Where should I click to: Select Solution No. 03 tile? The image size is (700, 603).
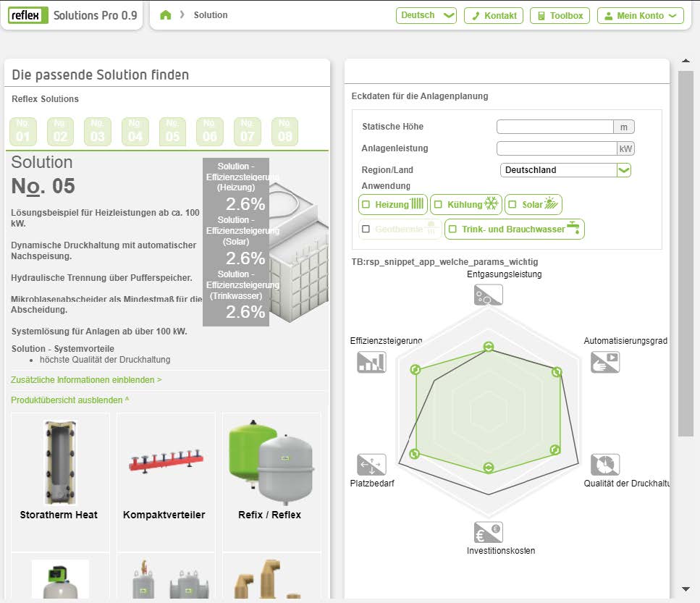click(x=97, y=131)
